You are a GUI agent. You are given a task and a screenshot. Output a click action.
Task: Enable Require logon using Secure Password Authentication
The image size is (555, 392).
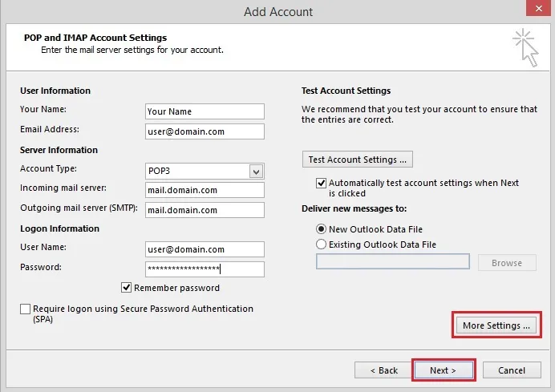pyautogui.click(x=26, y=309)
